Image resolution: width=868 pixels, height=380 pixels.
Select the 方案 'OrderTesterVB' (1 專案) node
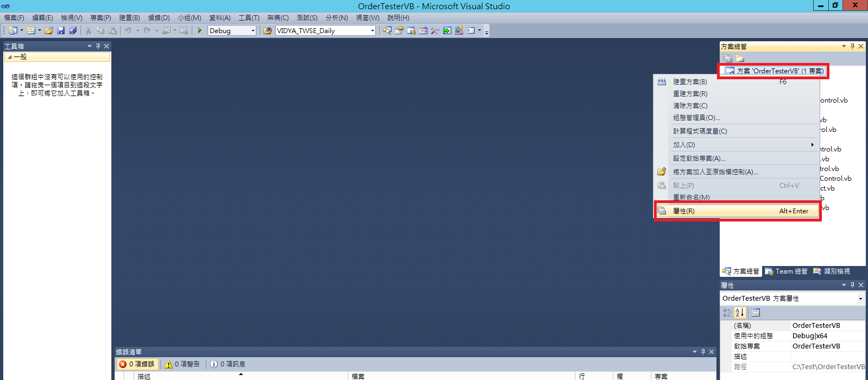point(775,71)
